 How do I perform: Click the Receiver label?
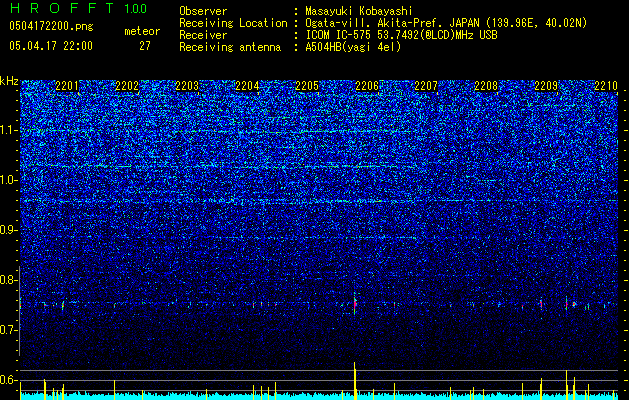[203, 35]
